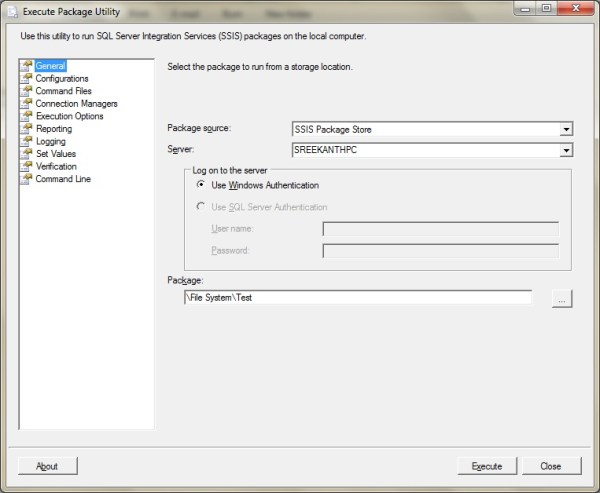Screen dimensions: 600x493
Task: Click the Close button at bottom
Action: (550, 466)
